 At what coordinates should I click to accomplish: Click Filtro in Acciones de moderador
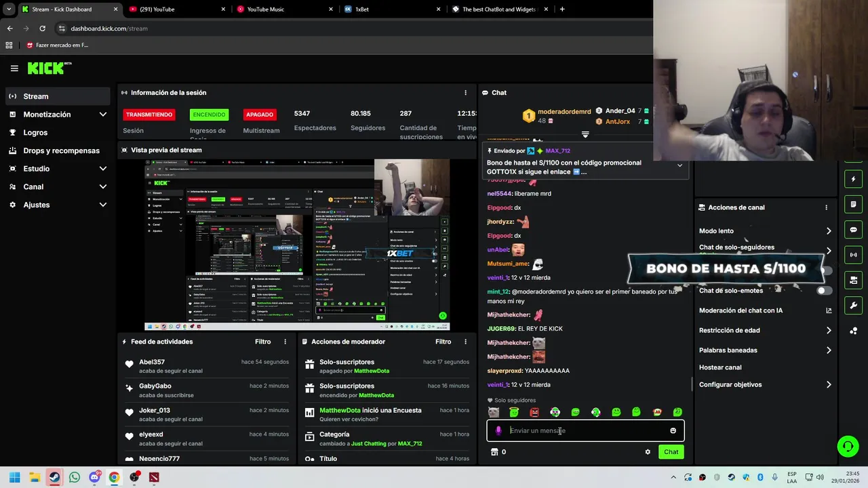click(443, 342)
